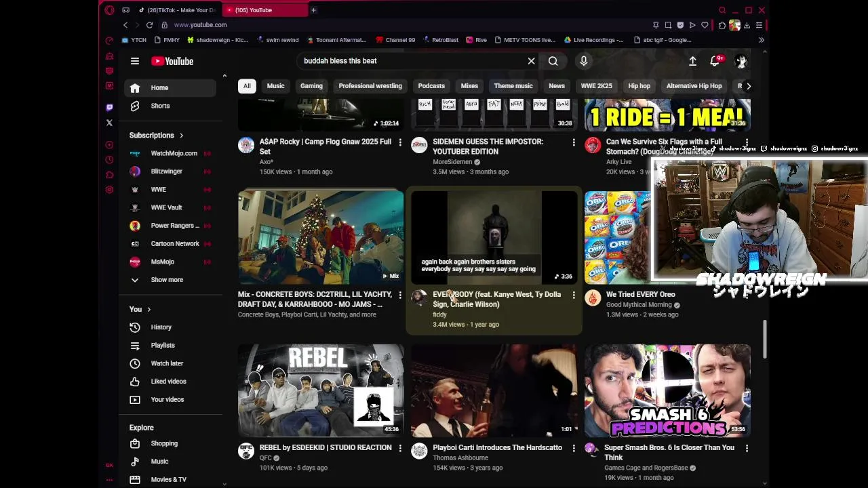868x488 pixels.
Task: Open a new browser tab
Action: (x=313, y=10)
